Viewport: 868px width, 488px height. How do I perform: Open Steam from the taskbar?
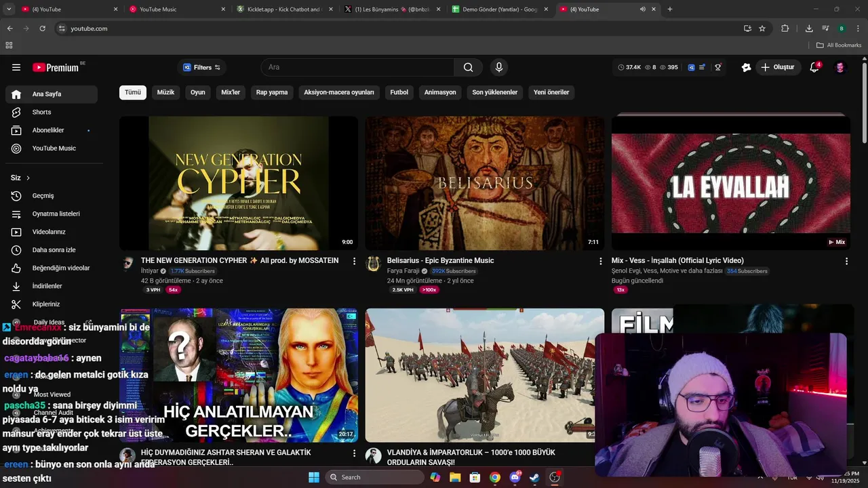pyautogui.click(x=535, y=477)
